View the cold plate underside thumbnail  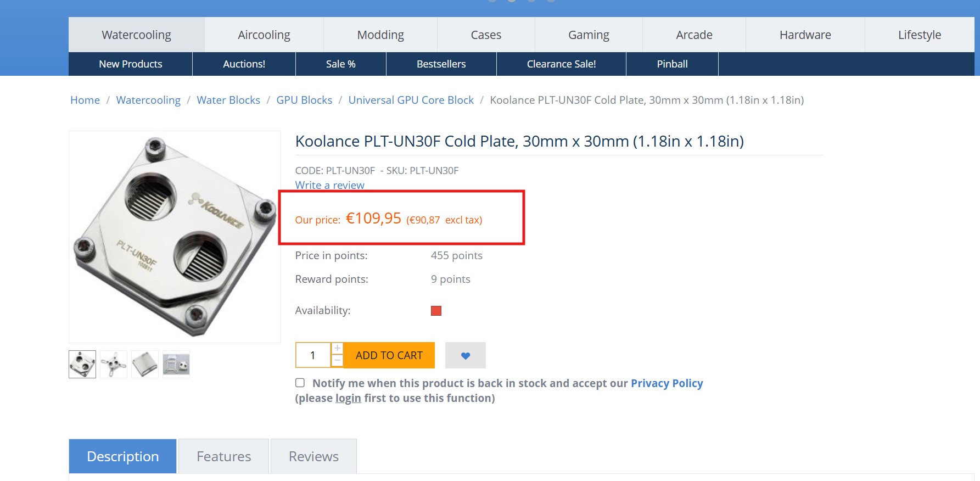coord(145,364)
